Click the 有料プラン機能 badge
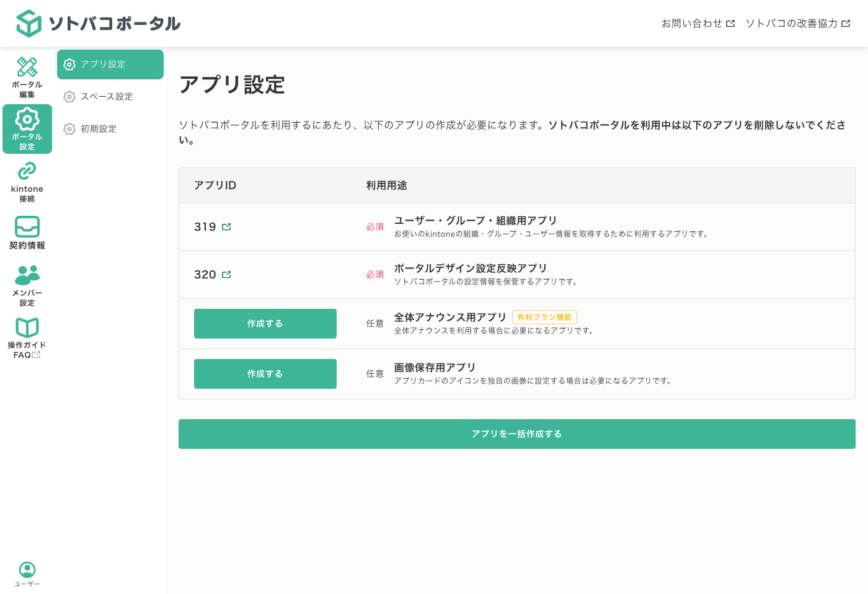 coord(544,317)
